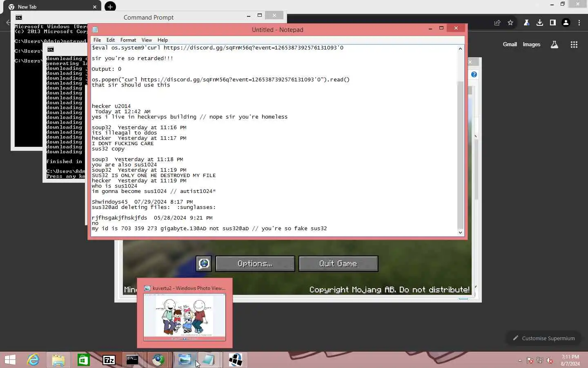Image resolution: width=588 pixels, height=368 pixels.
Task: Open a new browser tab with plus button
Action: 110,7
